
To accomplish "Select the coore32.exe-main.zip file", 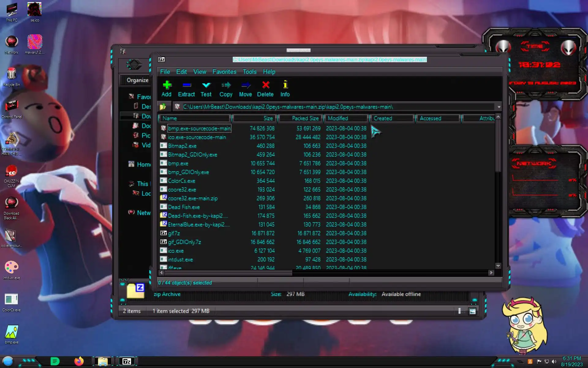I will 193,198.
